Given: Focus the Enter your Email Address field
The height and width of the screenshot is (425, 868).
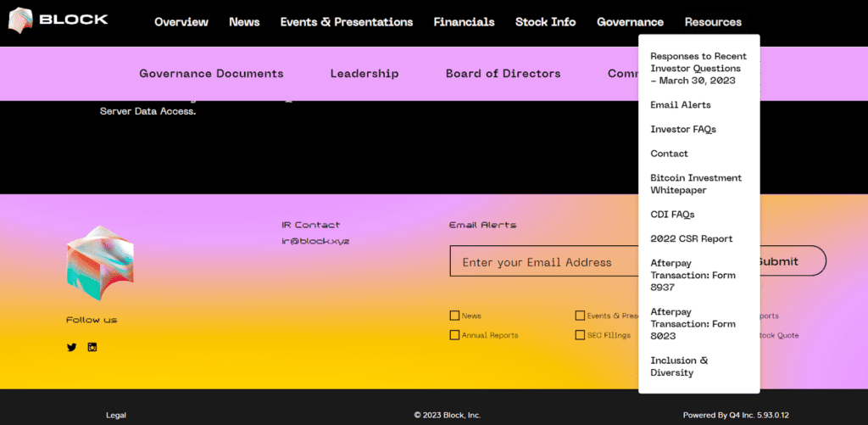Looking at the screenshot, I should pos(543,261).
